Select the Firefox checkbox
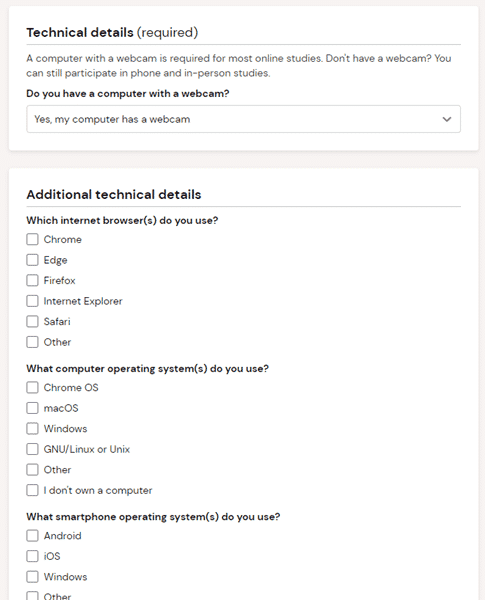This screenshot has width=485, height=600. pos(33,280)
